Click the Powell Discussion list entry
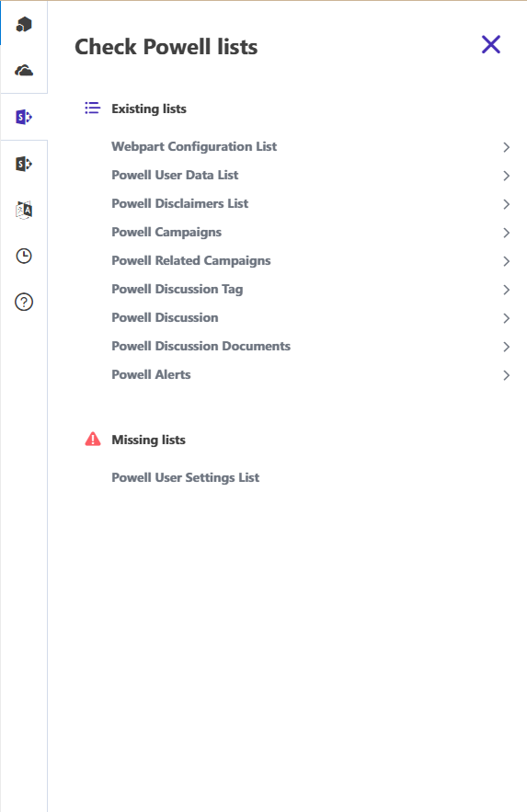The height and width of the screenshot is (812, 527). (x=165, y=317)
